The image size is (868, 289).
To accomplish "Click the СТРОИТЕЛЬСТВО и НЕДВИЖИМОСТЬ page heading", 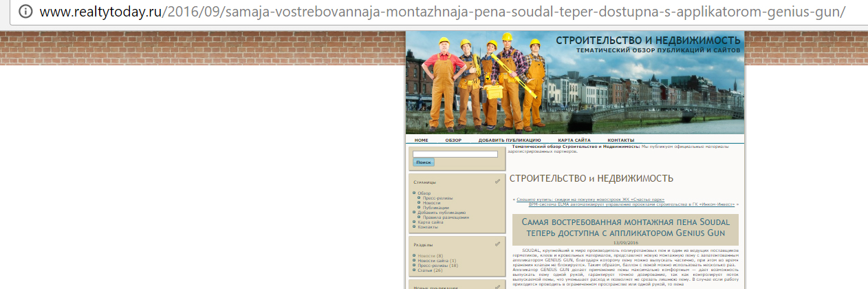I will coord(592,178).
